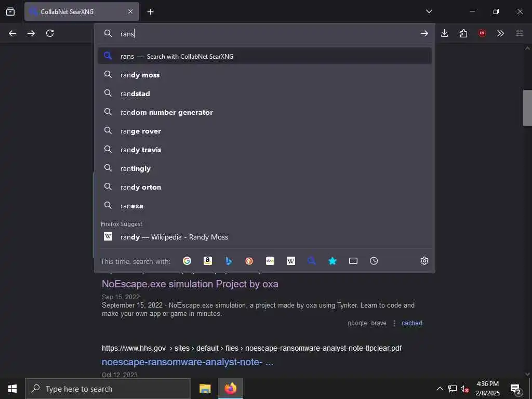Open the network status tray icon

[453, 389]
